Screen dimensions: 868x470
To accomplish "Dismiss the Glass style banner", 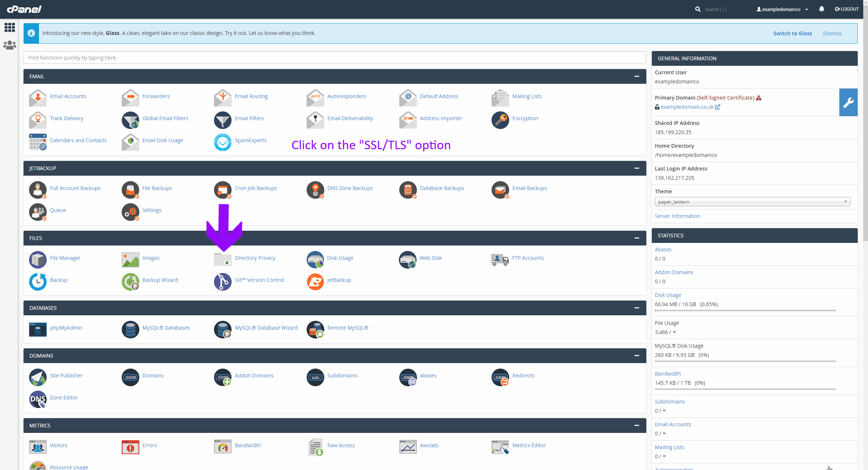I will (x=832, y=33).
